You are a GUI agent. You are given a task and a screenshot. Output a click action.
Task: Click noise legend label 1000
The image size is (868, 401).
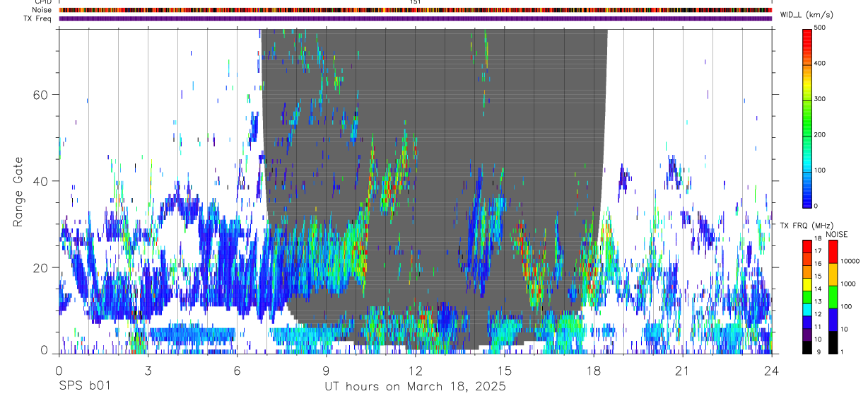click(848, 284)
